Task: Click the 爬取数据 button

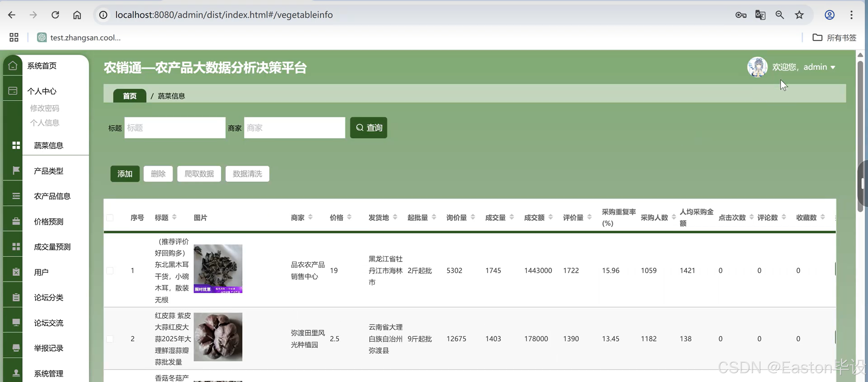Action: (199, 173)
